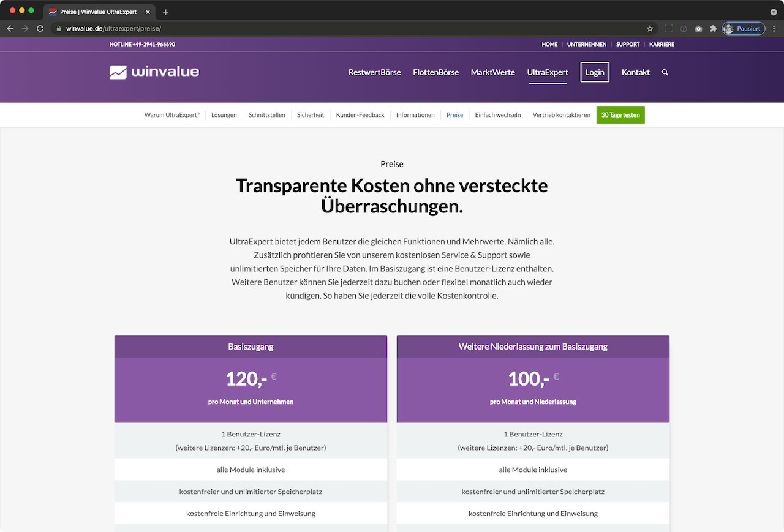Expand the tab search dropdown arrow
This screenshot has height=532, width=784.
(774, 12)
